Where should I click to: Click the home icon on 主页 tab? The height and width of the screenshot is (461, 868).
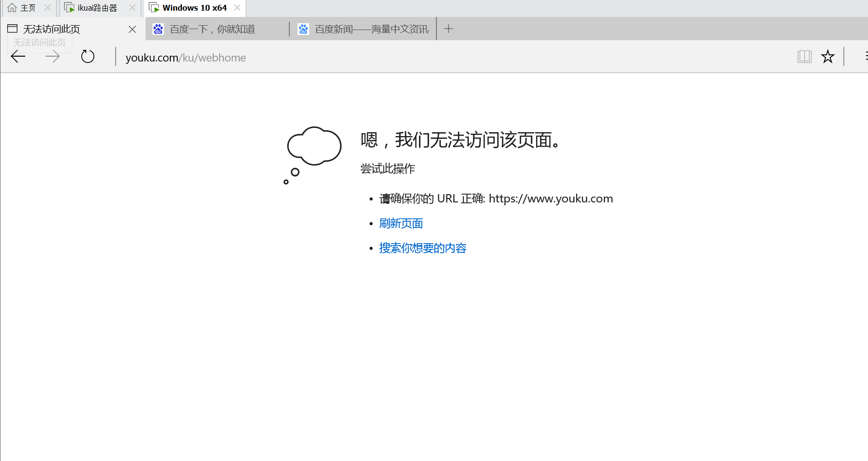[12, 8]
